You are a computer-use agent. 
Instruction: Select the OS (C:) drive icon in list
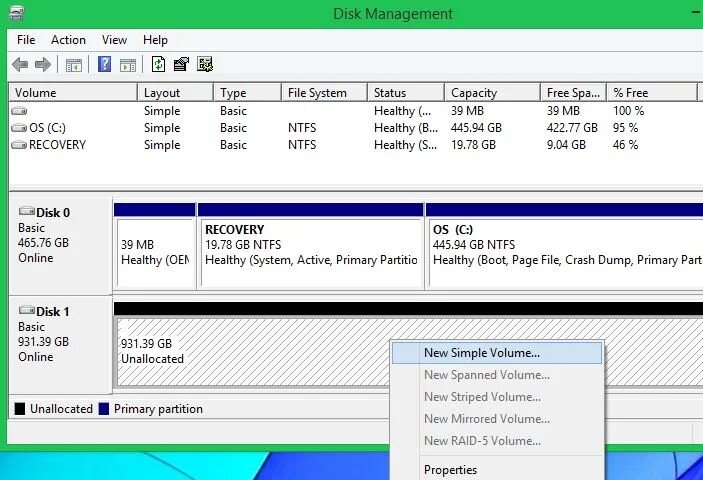[19, 128]
